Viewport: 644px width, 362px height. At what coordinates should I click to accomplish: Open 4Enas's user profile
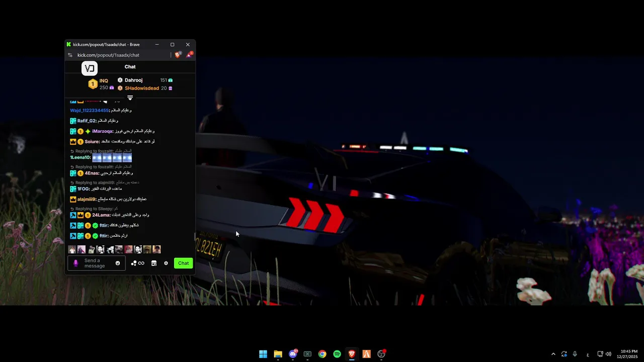coord(92,173)
